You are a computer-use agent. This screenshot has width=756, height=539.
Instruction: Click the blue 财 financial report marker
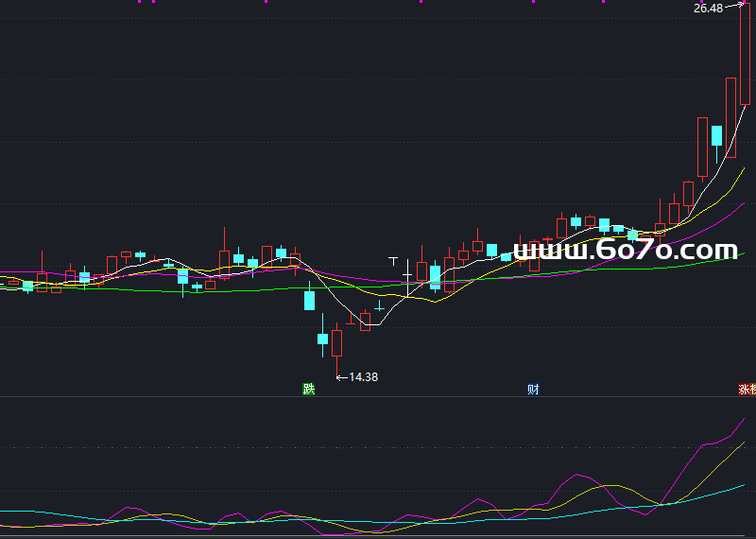coord(533,389)
